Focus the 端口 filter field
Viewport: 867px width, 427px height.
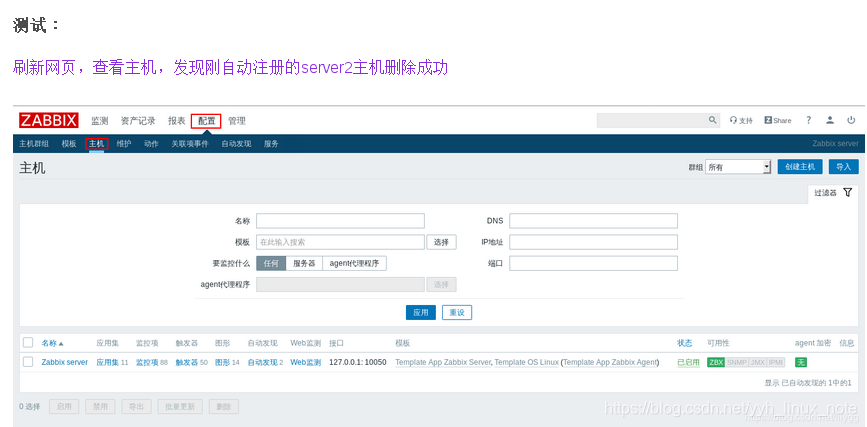pos(593,263)
